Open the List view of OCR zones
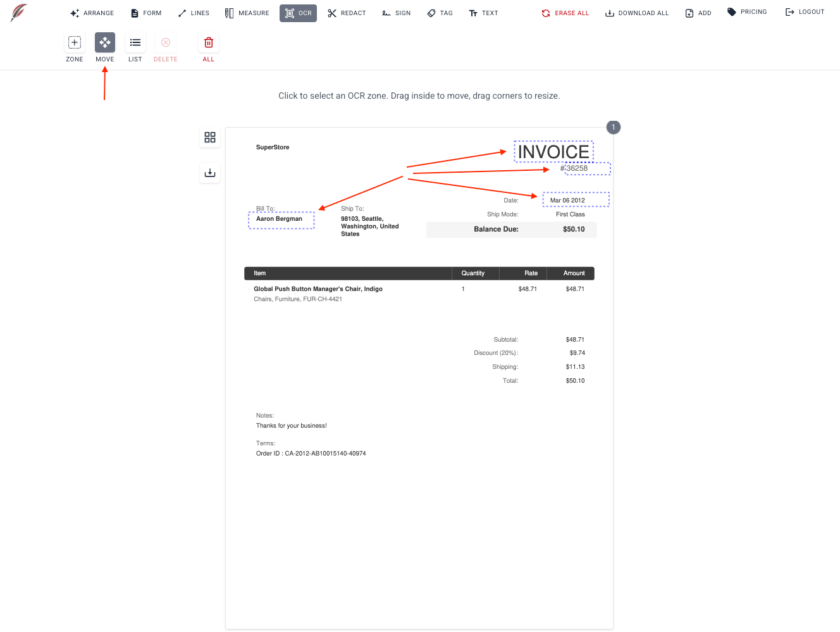This screenshot has width=840, height=632. (135, 43)
